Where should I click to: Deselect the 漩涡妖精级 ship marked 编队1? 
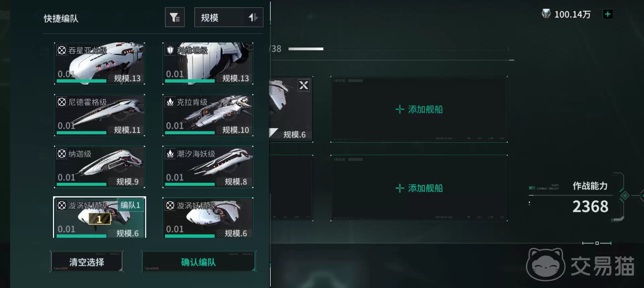(100, 218)
